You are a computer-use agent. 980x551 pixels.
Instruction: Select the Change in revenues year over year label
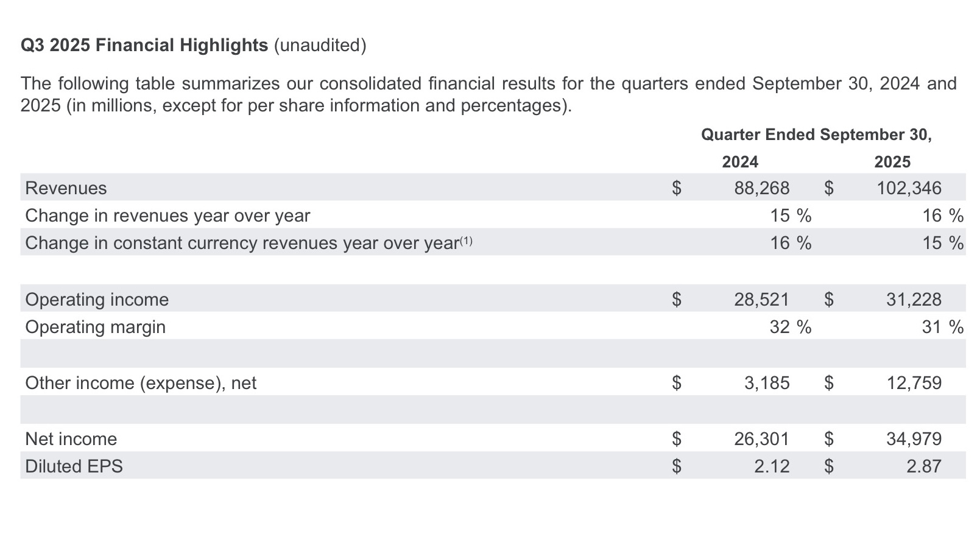point(167,216)
